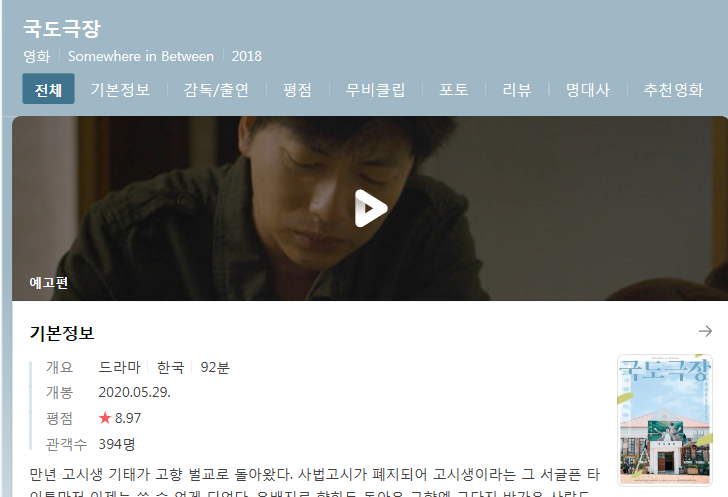Select the 전체 tab
This screenshot has width=728, height=497.
coord(48,89)
